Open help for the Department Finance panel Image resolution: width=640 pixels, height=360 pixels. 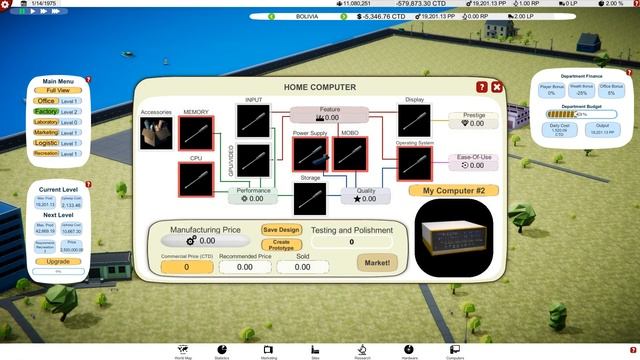point(629,72)
